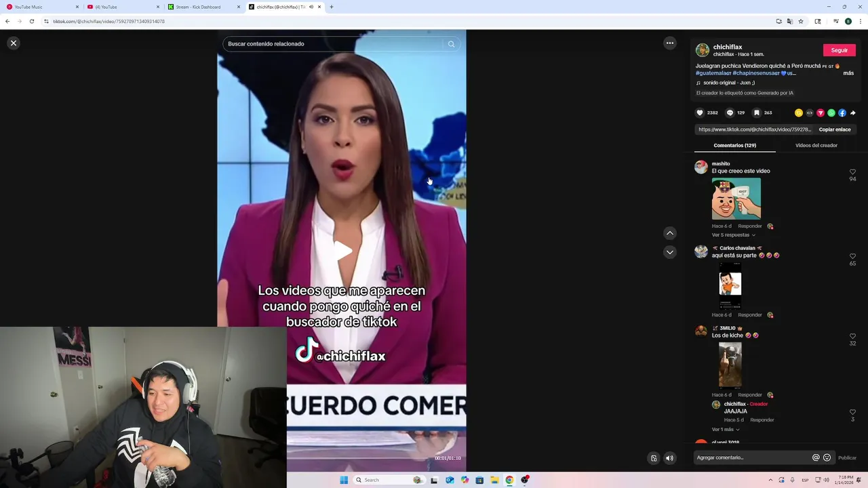
Task: Expand Ver 5 respuestas under mashito
Action: tap(733, 235)
